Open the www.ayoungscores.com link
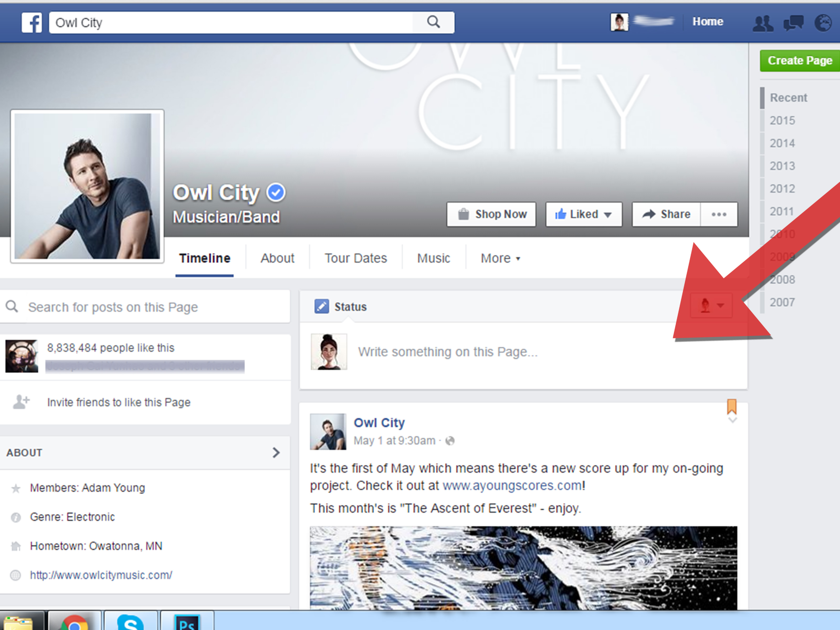840x630 pixels. click(x=512, y=485)
